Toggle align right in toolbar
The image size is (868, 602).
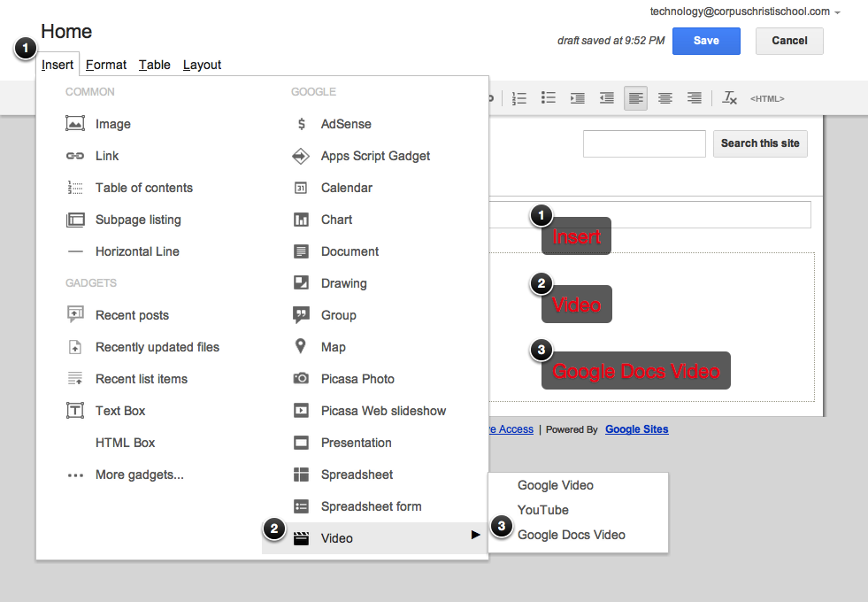coord(695,98)
